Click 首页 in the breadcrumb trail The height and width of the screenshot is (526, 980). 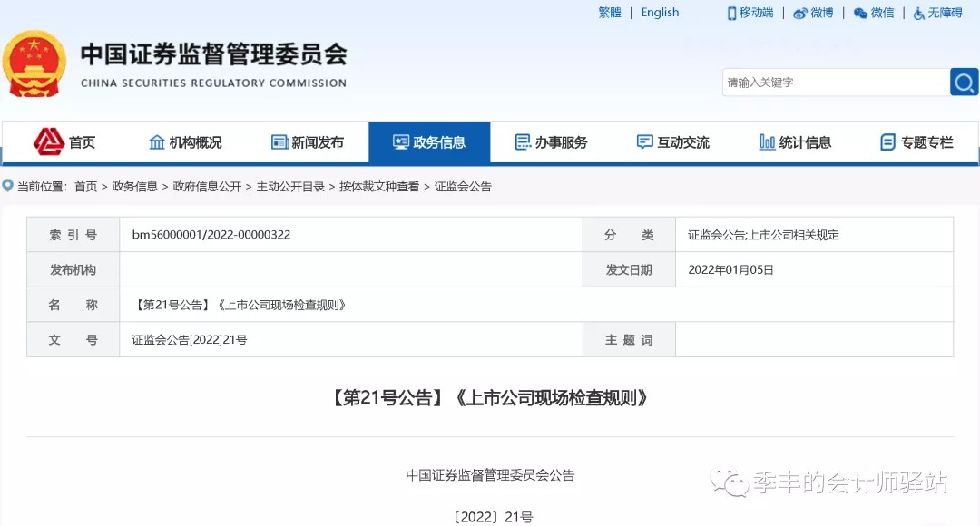pos(85,186)
